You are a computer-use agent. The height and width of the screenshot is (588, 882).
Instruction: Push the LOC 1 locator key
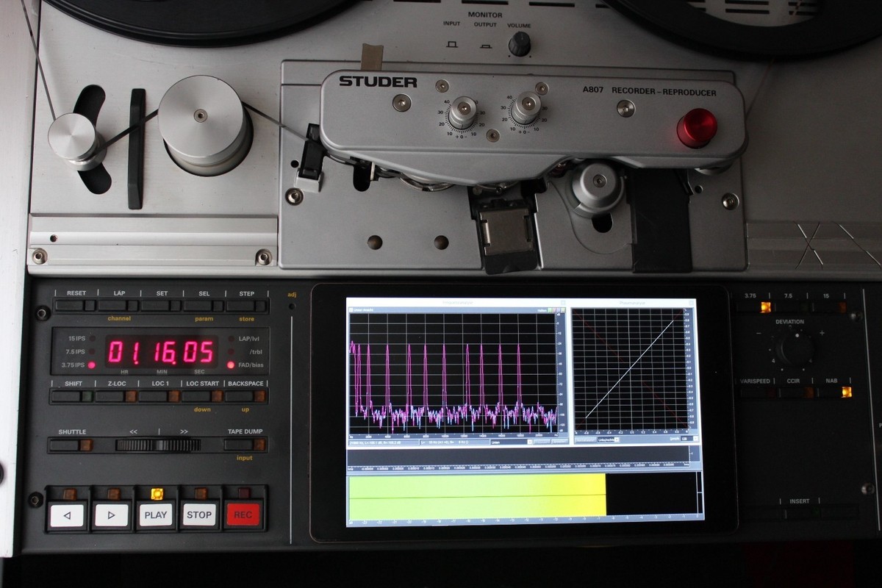click(x=159, y=396)
